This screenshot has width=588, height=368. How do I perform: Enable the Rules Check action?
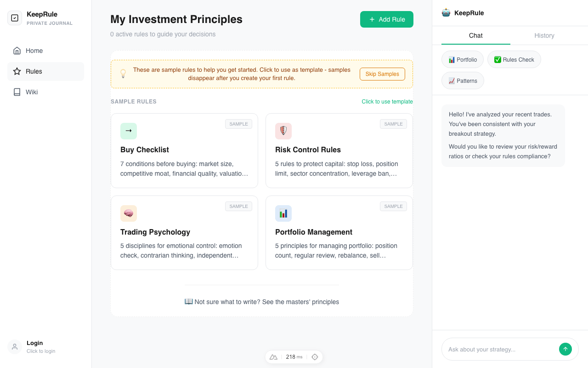click(514, 59)
